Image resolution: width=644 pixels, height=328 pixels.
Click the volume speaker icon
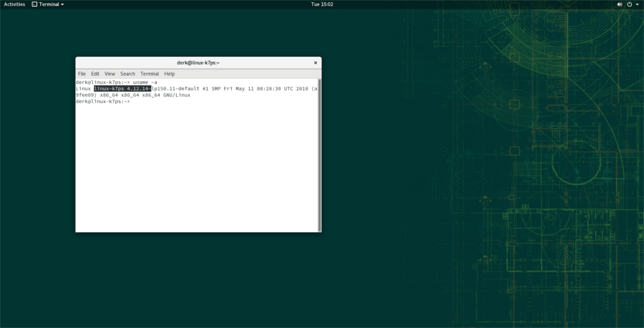pyautogui.click(x=619, y=4)
